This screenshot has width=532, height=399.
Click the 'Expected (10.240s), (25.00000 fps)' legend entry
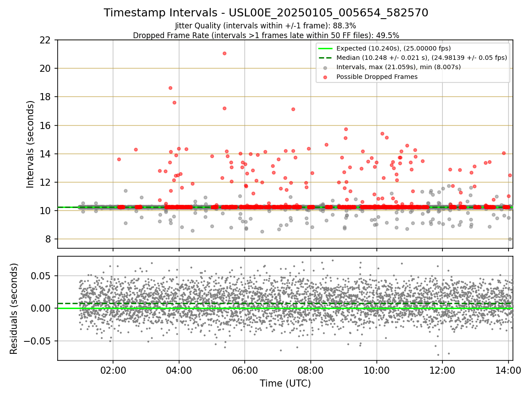pos(394,48)
